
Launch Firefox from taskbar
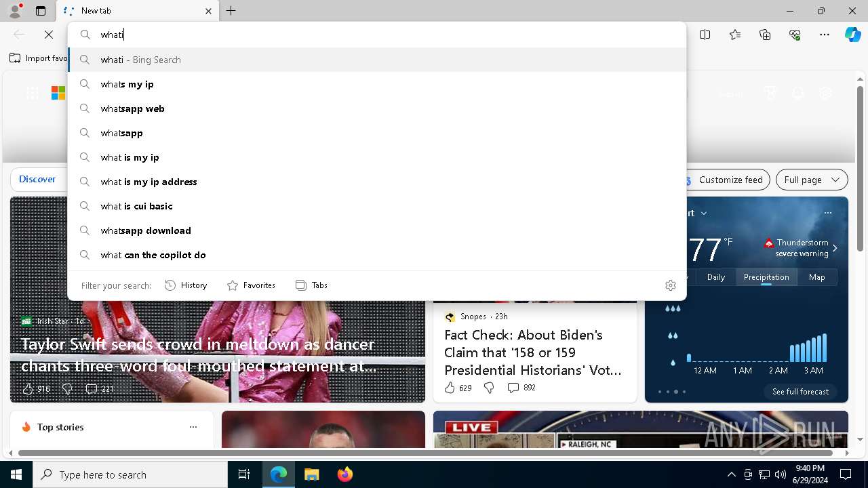point(344,474)
